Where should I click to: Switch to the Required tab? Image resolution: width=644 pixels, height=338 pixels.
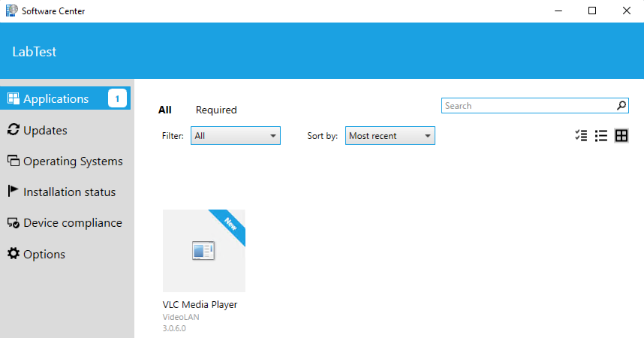pos(216,110)
